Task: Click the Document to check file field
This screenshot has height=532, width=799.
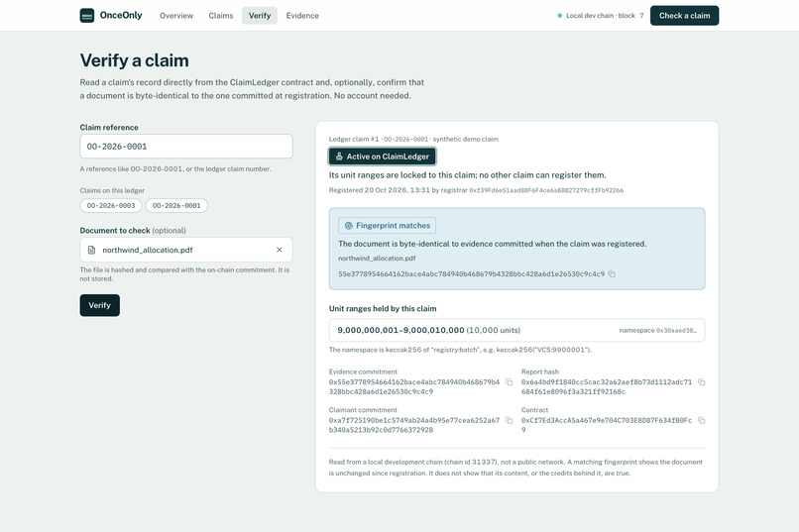Action: [186, 250]
